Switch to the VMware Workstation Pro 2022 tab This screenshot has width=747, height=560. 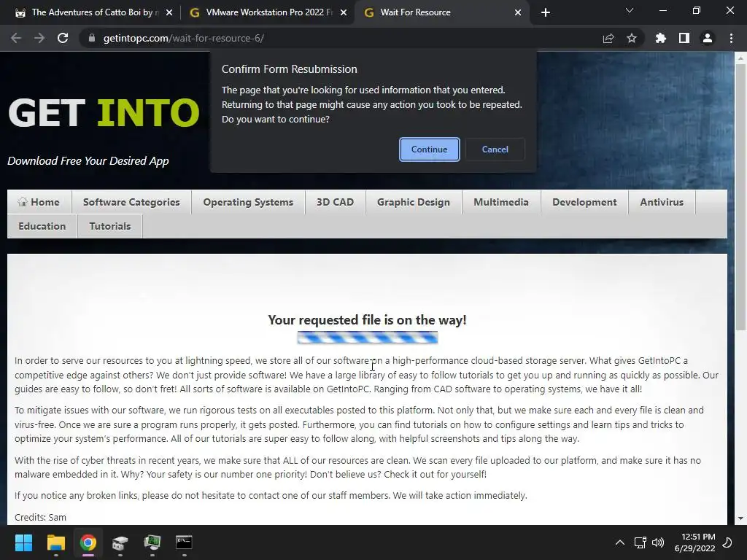[x=268, y=12]
